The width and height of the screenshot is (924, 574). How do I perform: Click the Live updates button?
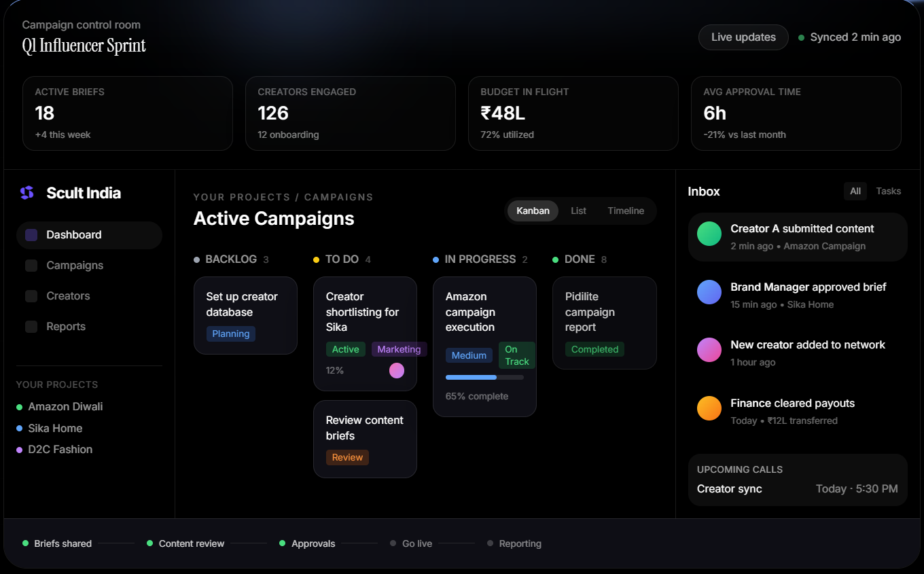click(743, 37)
